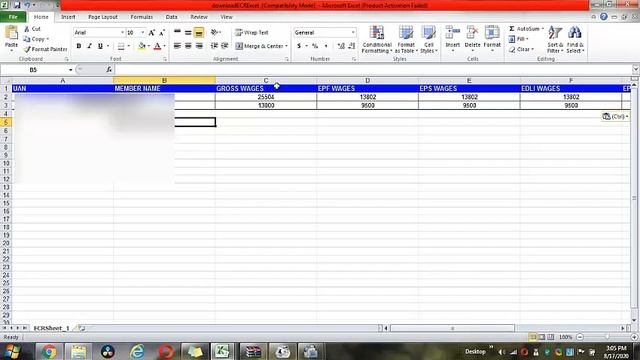Select cell containing 25504
Viewport: 640px width, 360px height.
(x=266, y=97)
